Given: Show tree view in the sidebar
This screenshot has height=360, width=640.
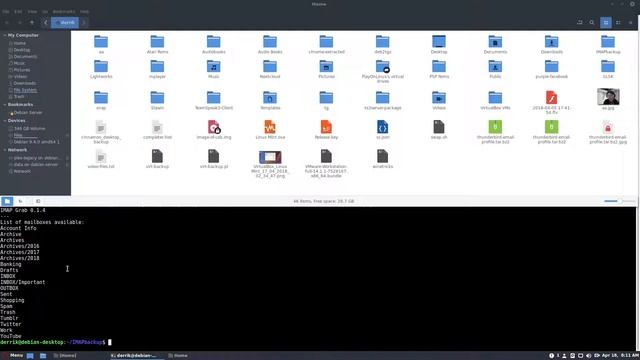Looking at the screenshot, I should (20, 201).
